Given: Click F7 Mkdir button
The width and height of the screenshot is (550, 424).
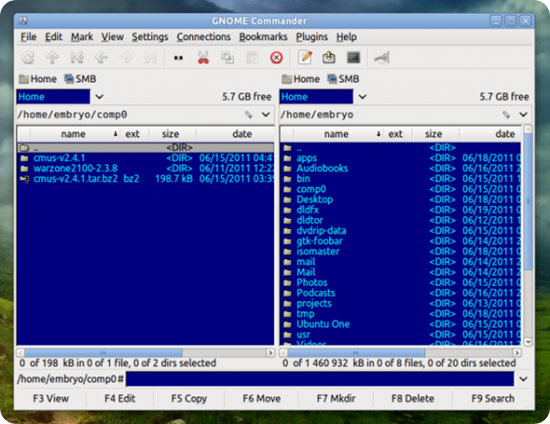Looking at the screenshot, I should (x=336, y=398).
